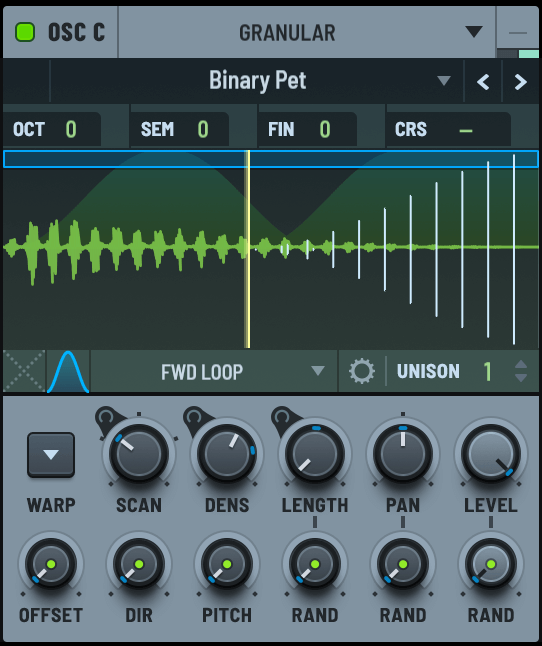Viewport: 542px width, 646px height.
Task: Toggle the OSC C green power button
Action: pos(25,32)
